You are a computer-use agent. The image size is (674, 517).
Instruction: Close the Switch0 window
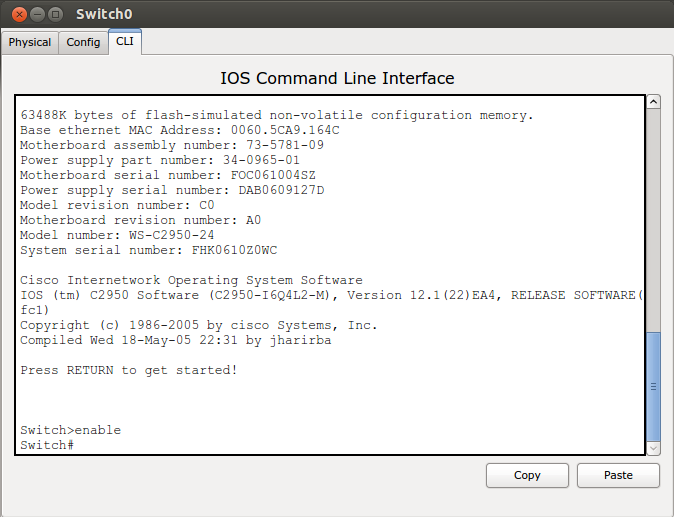click(x=18, y=15)
